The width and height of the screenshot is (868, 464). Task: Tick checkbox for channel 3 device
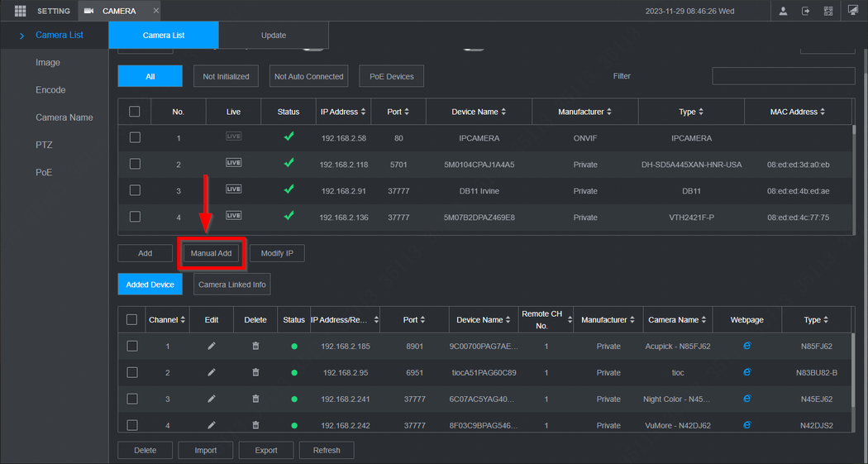[x=131, y=399]
